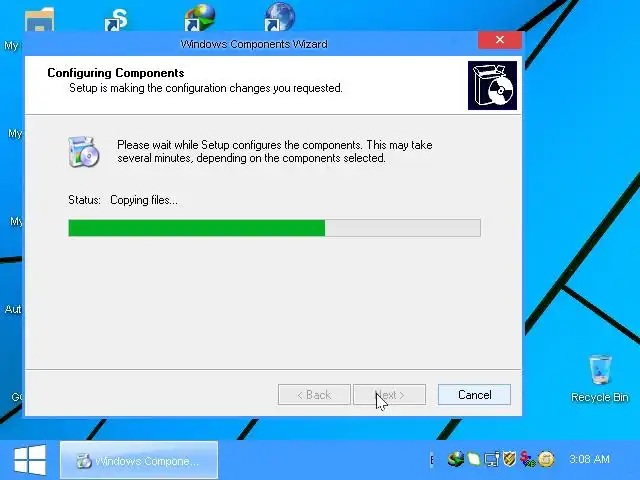
Task: Click the pale green note tray icon
Action: (474, 459)
